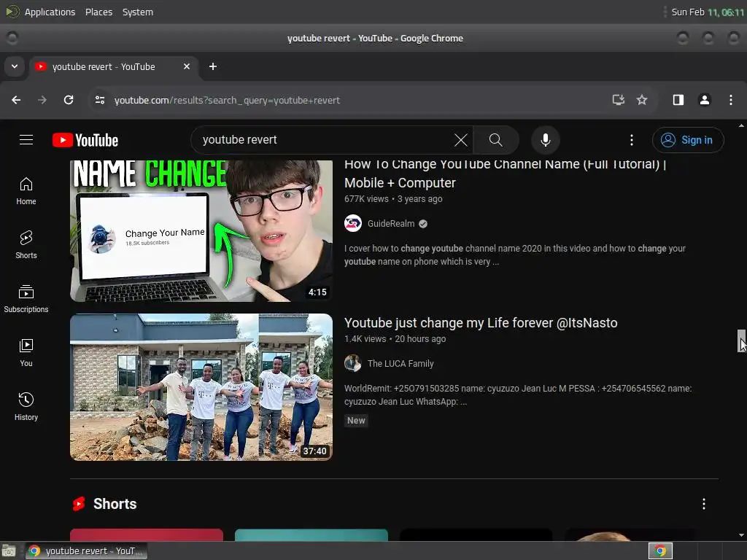Open GuideRealm channel name link
The width and height of the screenshot is (747, 560).
pos(391,223)
